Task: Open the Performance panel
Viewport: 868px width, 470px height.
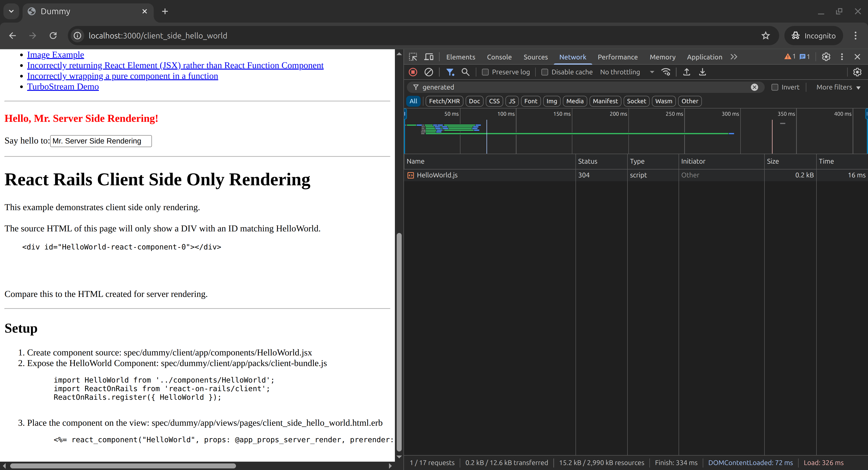Action: [x=617, y=57]
